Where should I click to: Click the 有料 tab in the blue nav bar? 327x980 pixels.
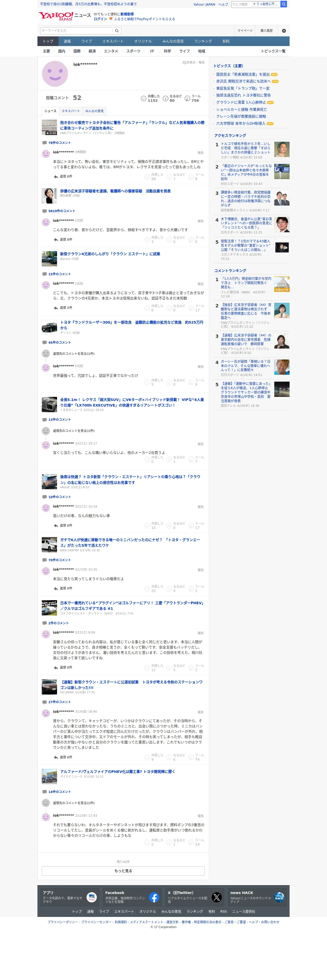tap(226, 41)
